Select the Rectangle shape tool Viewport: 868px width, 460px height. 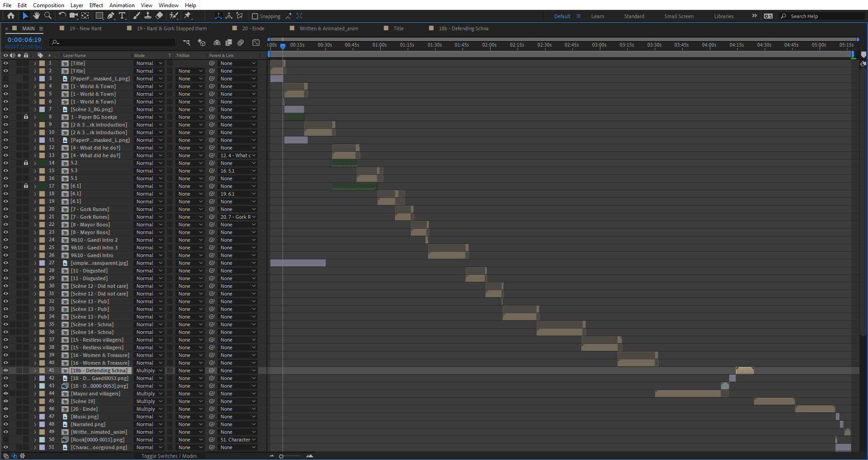coord(99,16)
